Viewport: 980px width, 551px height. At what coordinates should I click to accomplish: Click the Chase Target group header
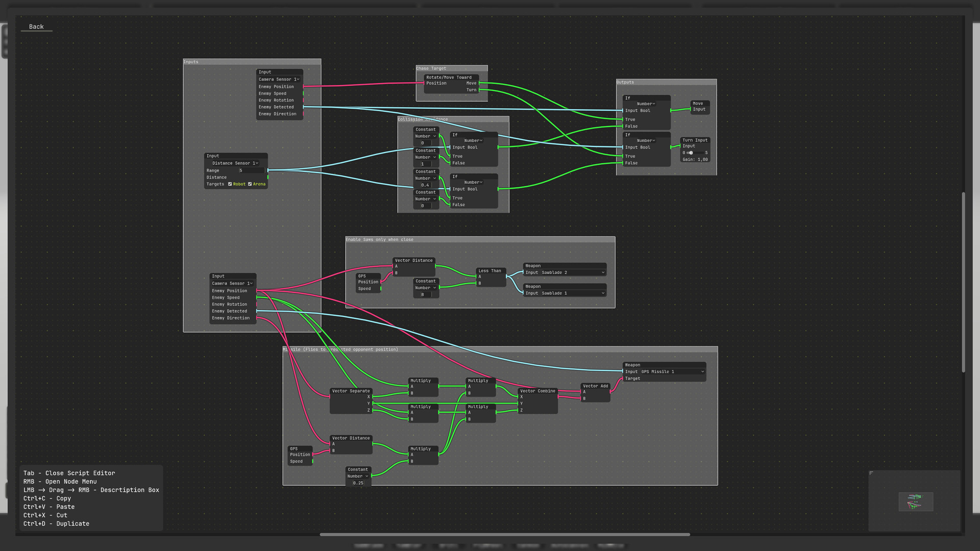point(431,68)
